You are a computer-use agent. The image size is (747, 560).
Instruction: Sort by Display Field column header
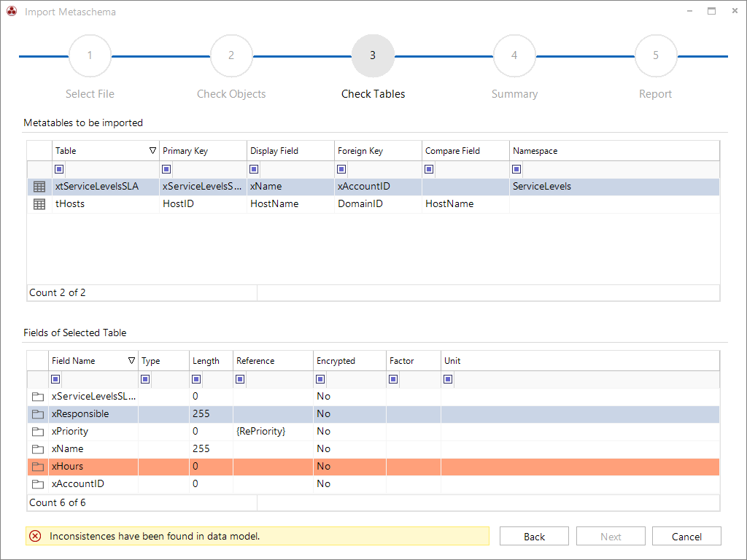point(290,150)
